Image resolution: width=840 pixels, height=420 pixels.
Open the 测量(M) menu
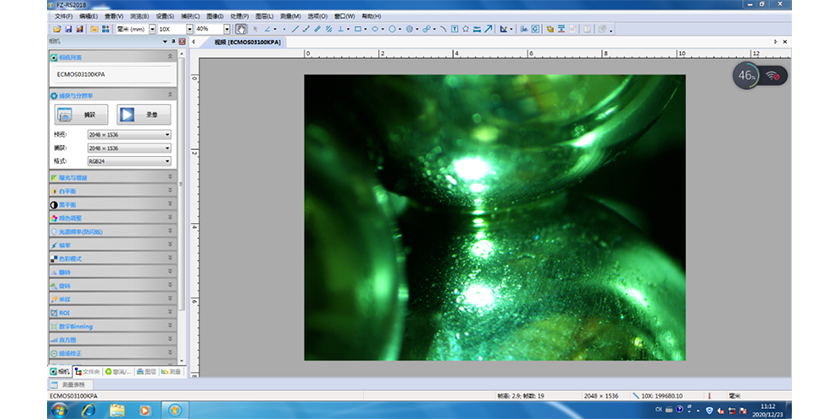[290, 17]
